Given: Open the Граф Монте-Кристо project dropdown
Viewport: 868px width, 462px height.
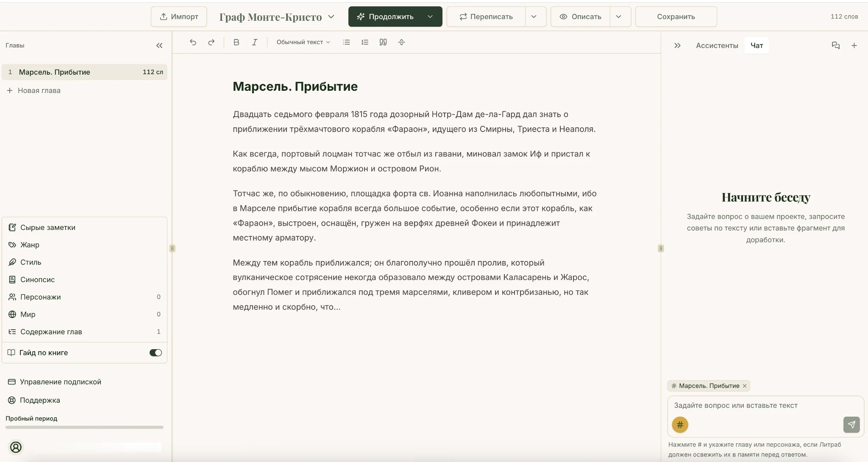Looking at the screenshot, I should [x=277, y=17].
